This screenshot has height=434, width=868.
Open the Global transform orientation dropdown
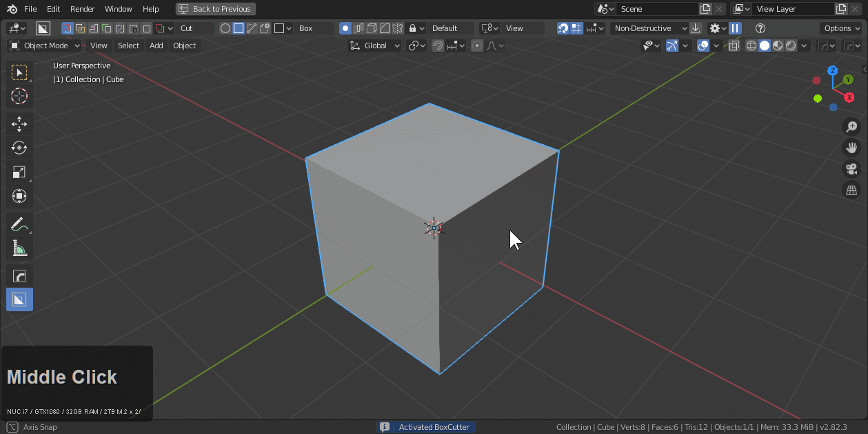click(375, 45)
